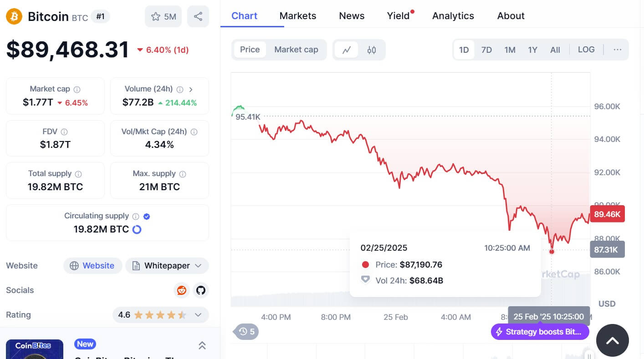
Task: Open the Reddit social link
Action: 182,290
